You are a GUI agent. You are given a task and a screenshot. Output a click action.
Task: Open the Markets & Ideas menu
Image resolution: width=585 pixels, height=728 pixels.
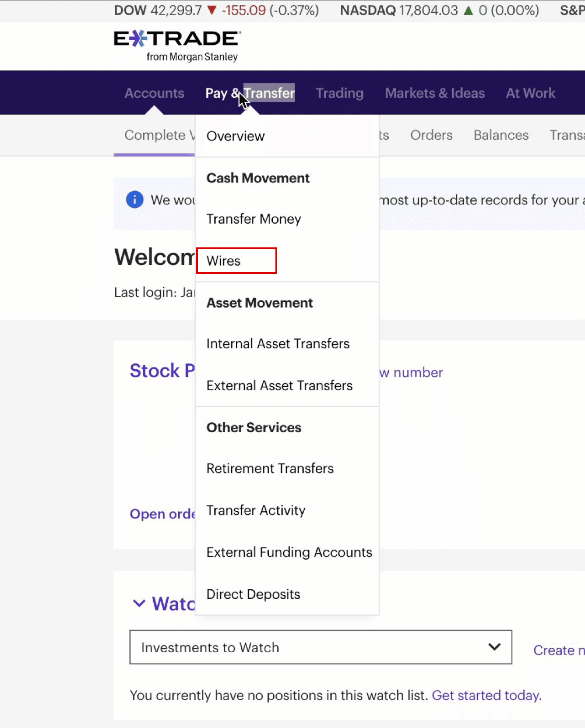(x=435, y=93)
